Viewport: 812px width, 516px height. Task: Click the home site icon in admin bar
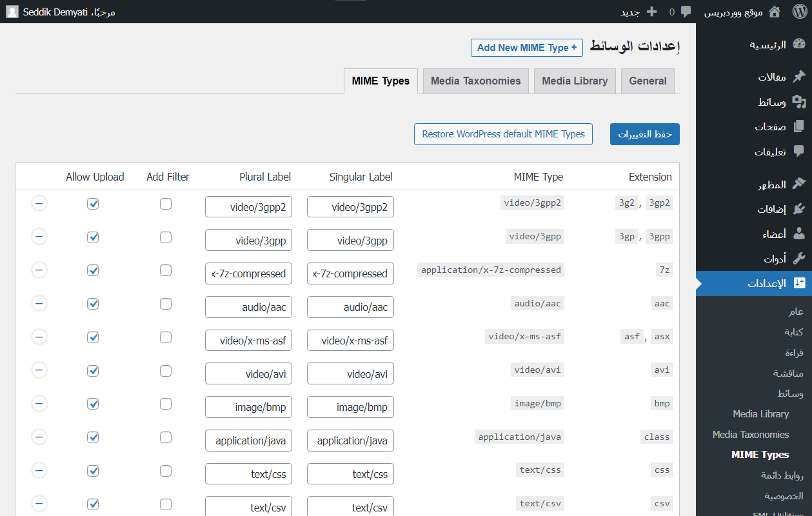click(x=775, y=12)
